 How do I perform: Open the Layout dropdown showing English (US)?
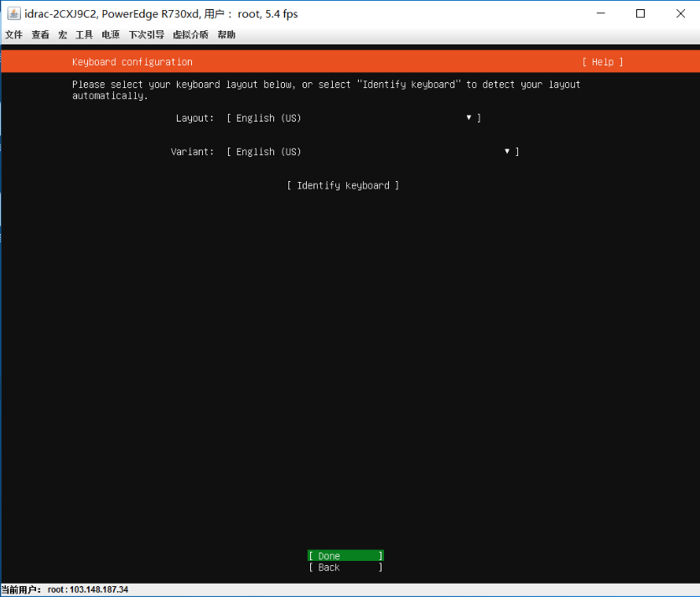click(x=354, y=118)
